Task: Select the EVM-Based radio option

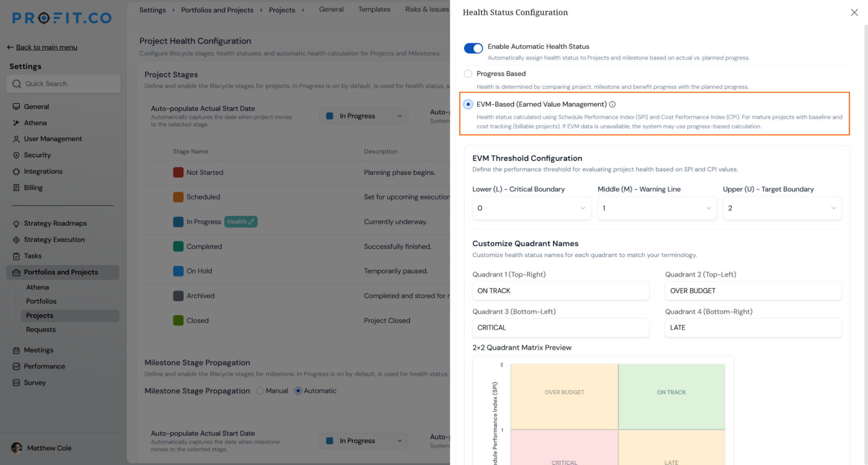Action: tap(468, 104)
